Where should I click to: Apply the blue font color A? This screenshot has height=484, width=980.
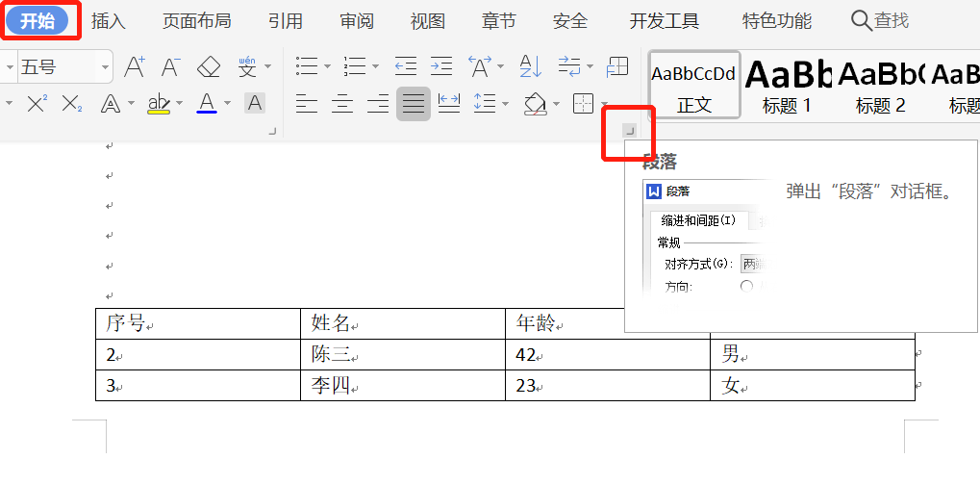tap(207, 103)
